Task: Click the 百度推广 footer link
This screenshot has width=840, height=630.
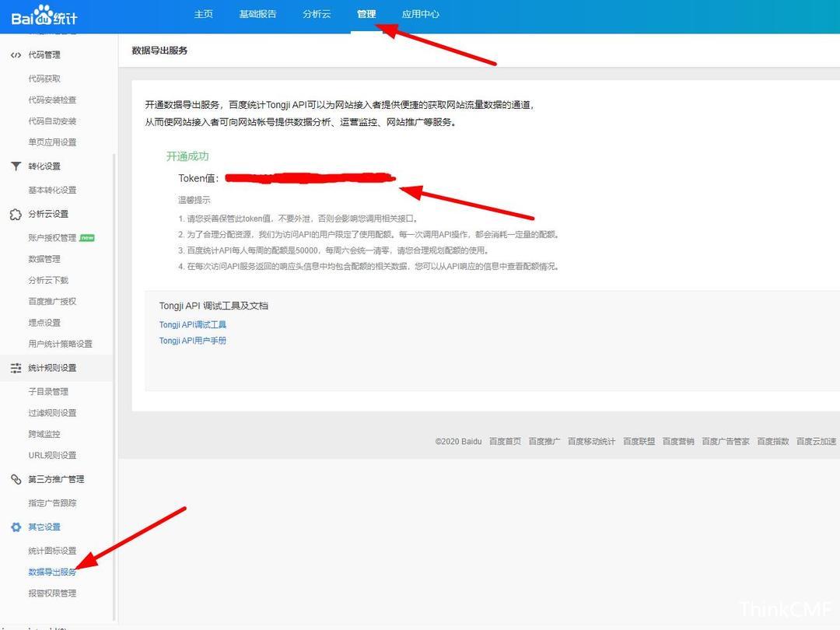Action: 544,441
